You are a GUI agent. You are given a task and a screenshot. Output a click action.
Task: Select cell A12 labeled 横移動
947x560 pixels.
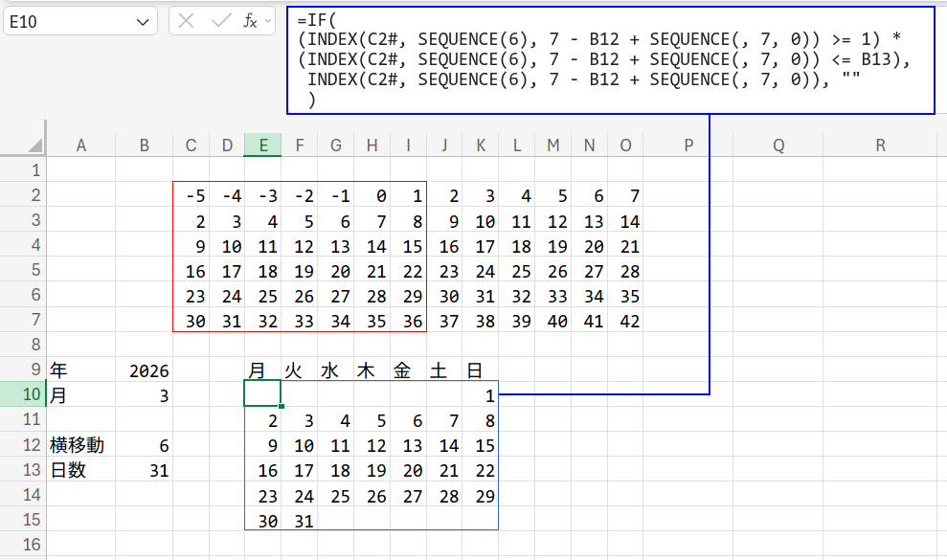[x=80, y=445]
